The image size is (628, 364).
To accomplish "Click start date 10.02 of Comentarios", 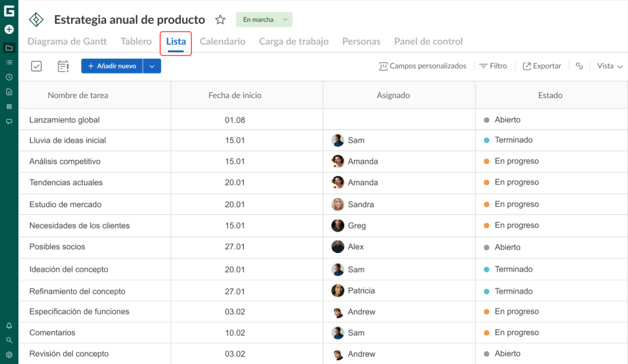I will pyautogui.click(x=235, y=333).
